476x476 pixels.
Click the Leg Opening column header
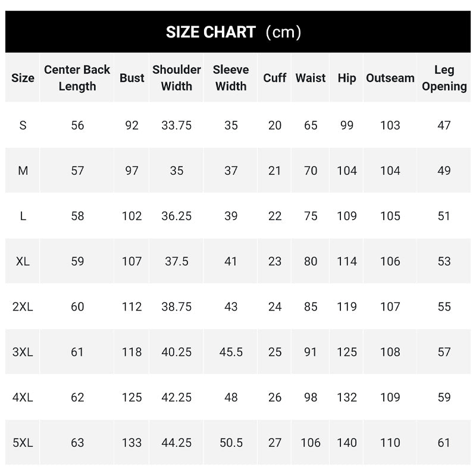444,78
